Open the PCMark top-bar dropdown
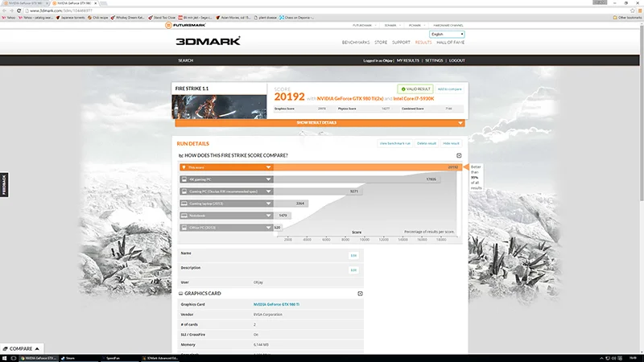644x362 pixels. pyautogui.click(x=416, y=26)
